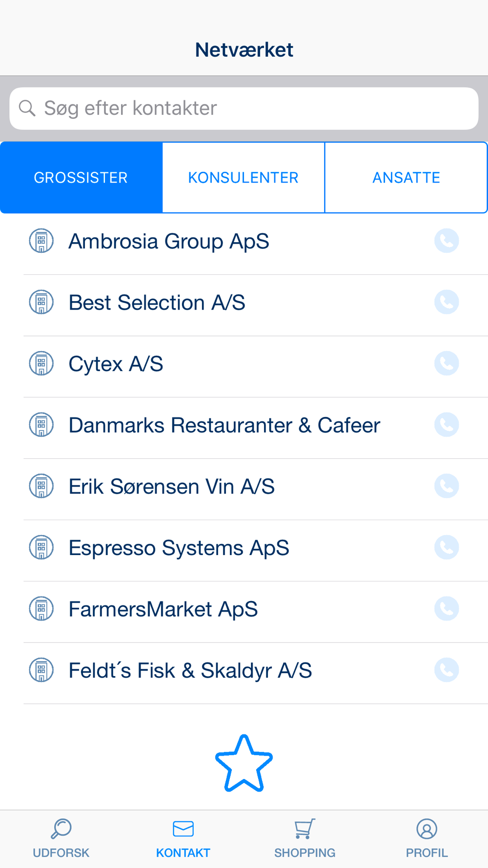
Task: Select the Grossister tab
Action: coord(81,178)
